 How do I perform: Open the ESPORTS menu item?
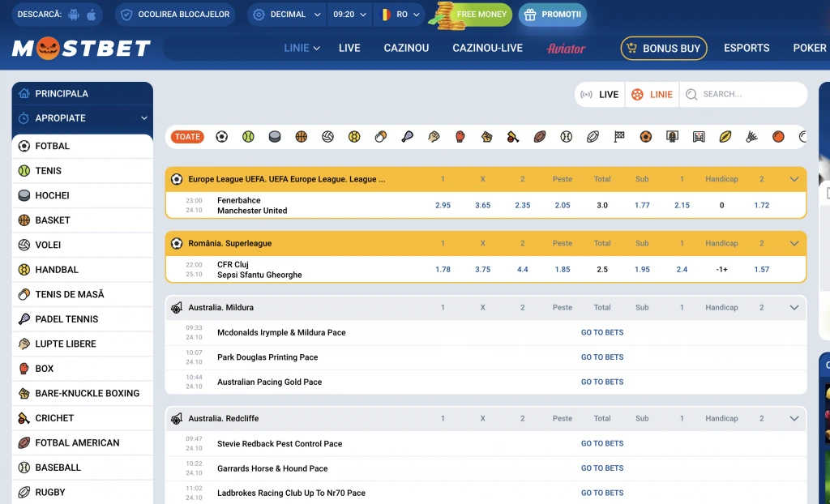(x=746, y=49)
